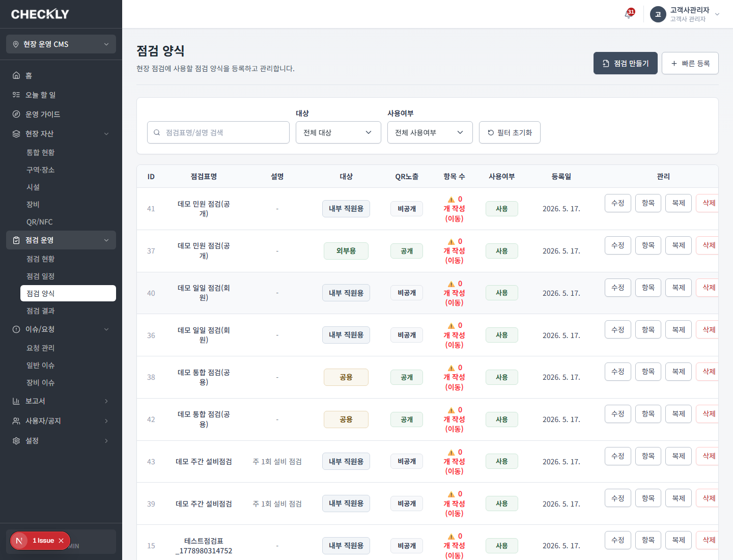Open the QR/NFC sidebar item
This screenshot has width=733, height=560.
(68, 222)
